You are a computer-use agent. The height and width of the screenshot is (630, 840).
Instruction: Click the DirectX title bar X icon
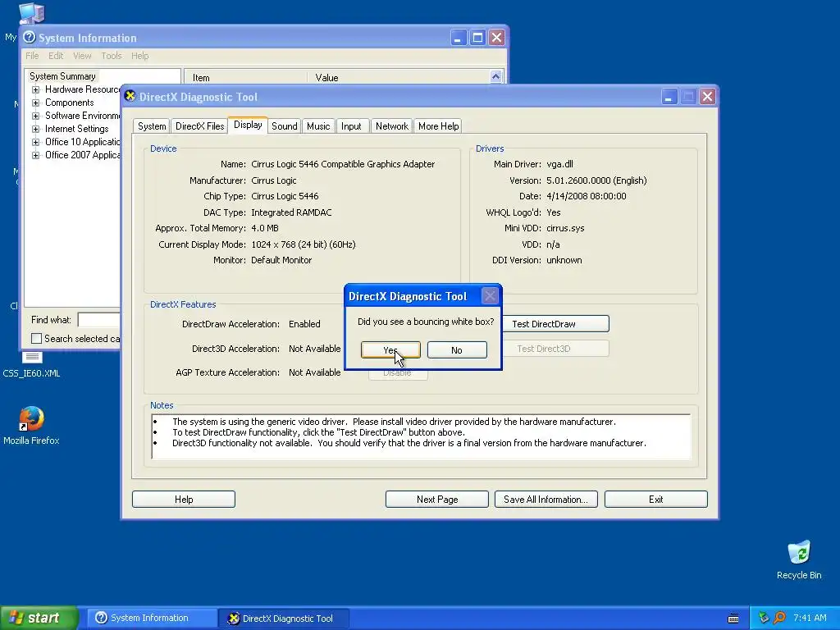tap(130, 96)
